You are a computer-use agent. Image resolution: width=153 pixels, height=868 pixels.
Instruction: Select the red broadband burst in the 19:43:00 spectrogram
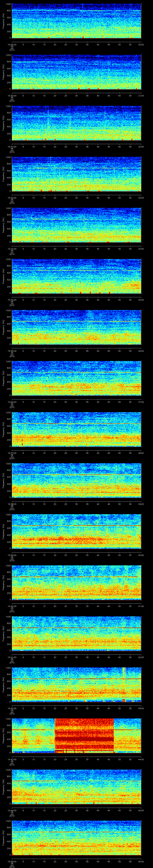[x=84, y=736]
